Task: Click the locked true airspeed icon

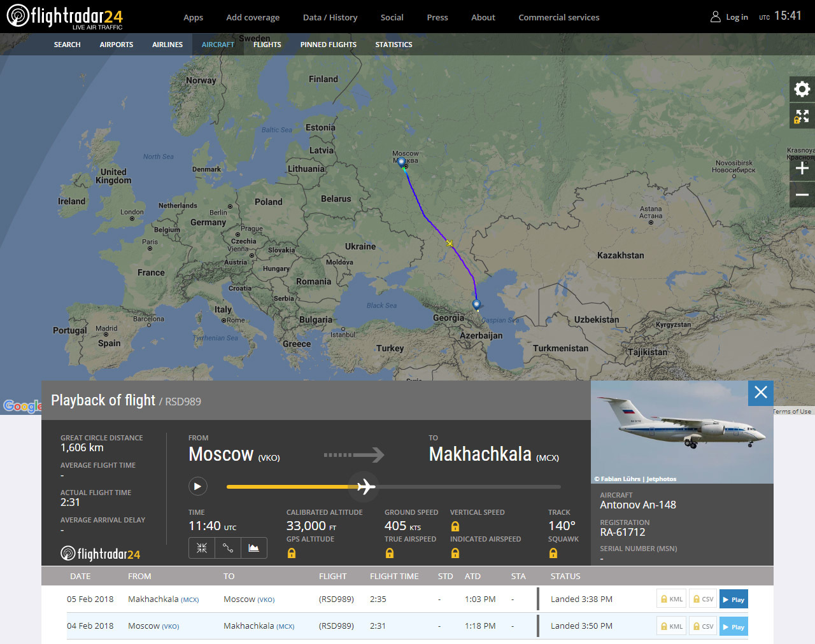Action: (x=390, y=553)
